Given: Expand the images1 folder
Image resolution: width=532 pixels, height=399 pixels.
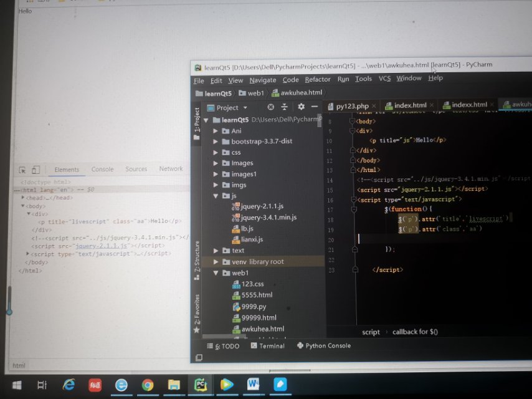Looking at the screenshot, I should click(216, 174).
